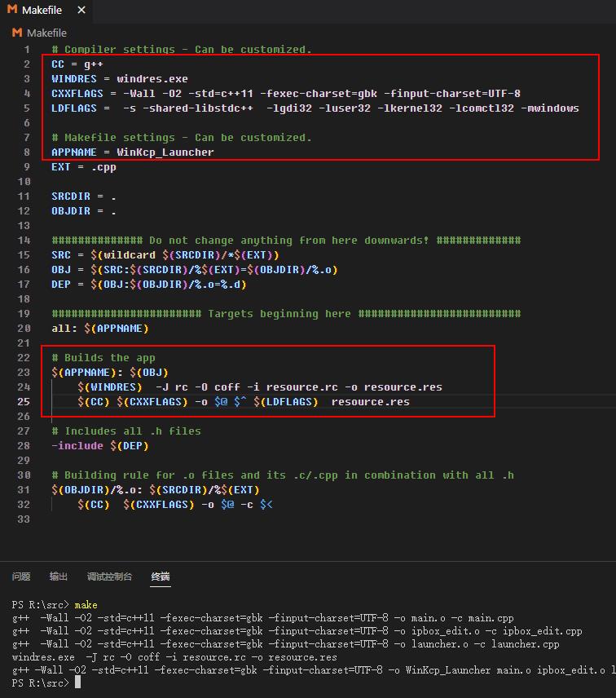Click the OBJ assignment on line 16
Screen dimensions: 616x698
(195, 270)
